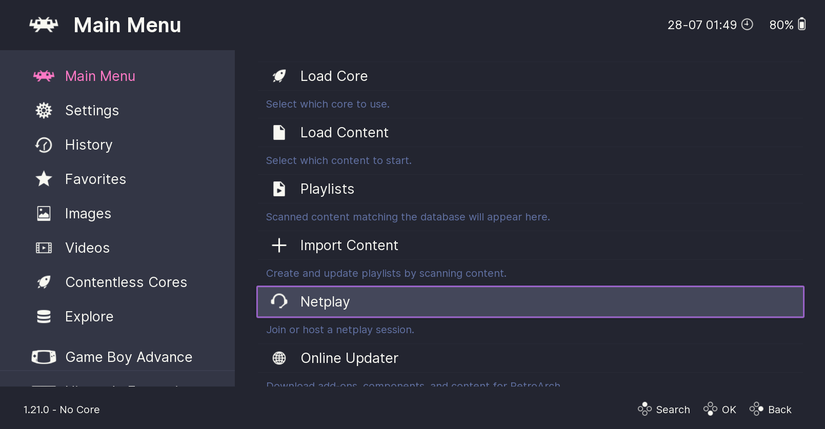Open the Load Core menu entry
The width and height of the screenshot is (825, 429).
point(333,76)
